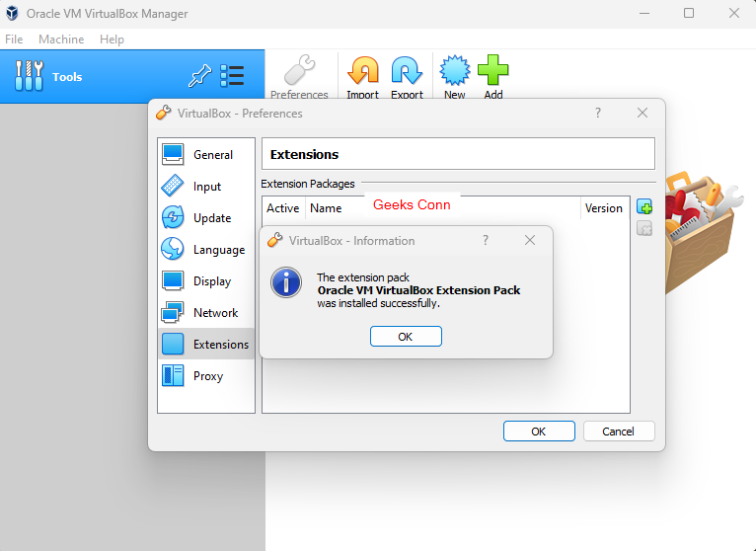Screen dimensions: 756x551
Task: Click the Input keyboard icon
Action: pyautogui.click(x=173, y=186)
